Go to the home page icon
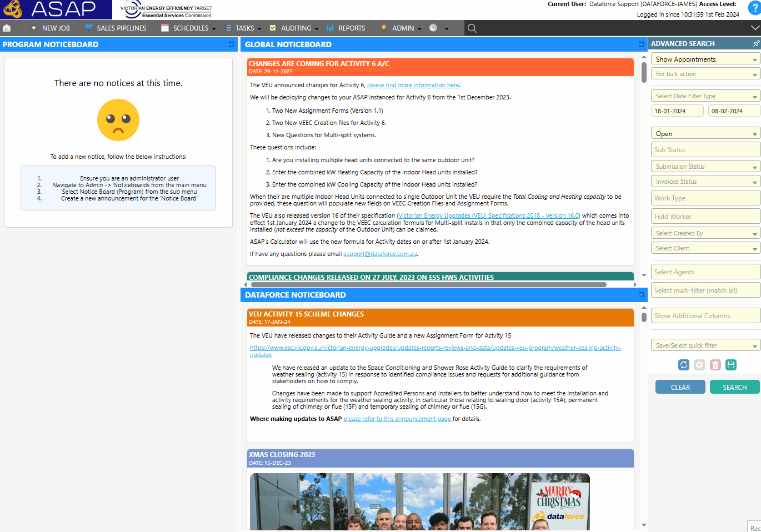The image size is (761, 532). (7, 28)
